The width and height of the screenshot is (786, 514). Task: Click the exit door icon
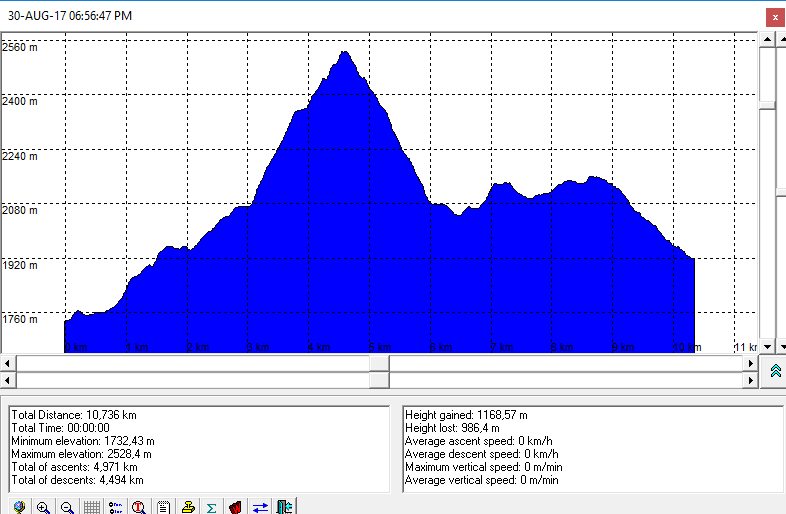(x=284, y=507)
